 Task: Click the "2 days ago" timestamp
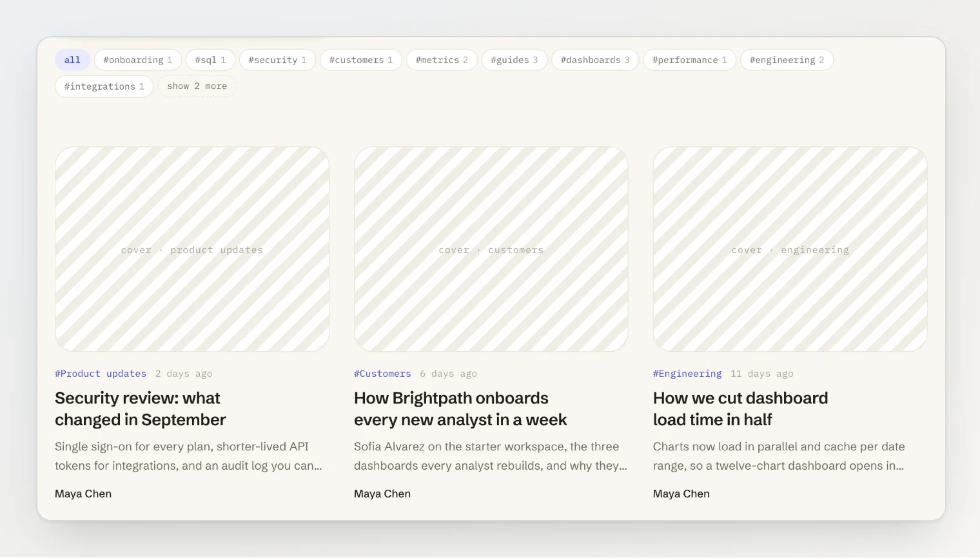click(x=184, y=374)
